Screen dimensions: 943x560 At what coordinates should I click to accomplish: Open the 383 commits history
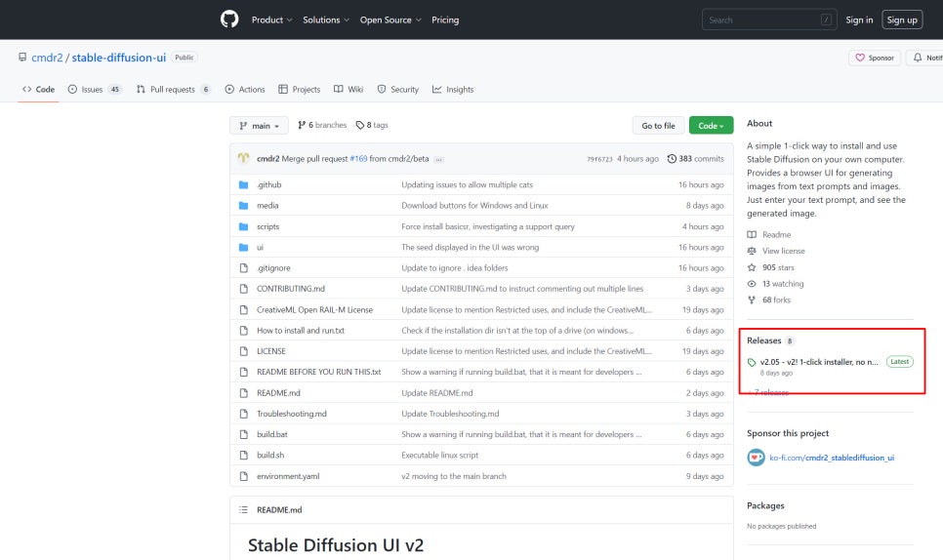tap(695, 159)
